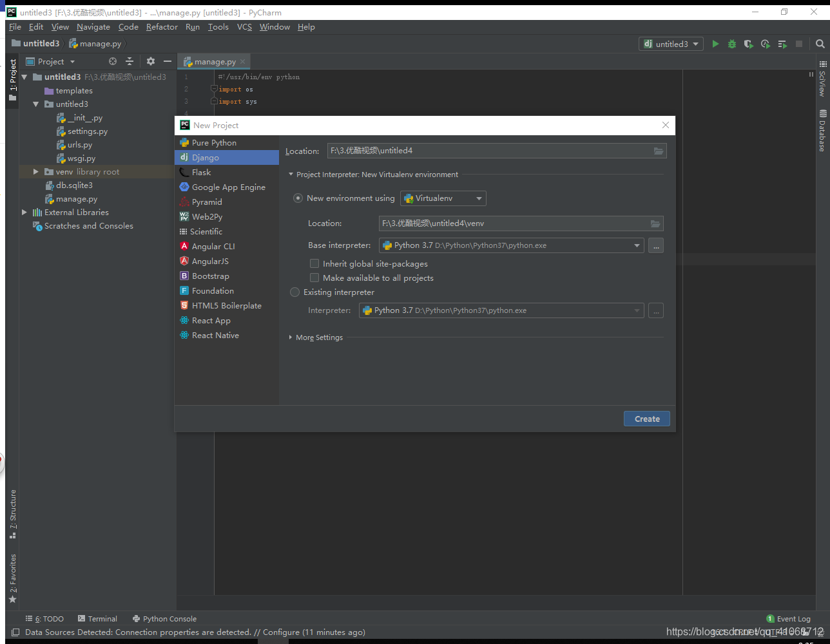830x644 pixels.
Task: Select Web2Py project type
Action: point(227,216)
